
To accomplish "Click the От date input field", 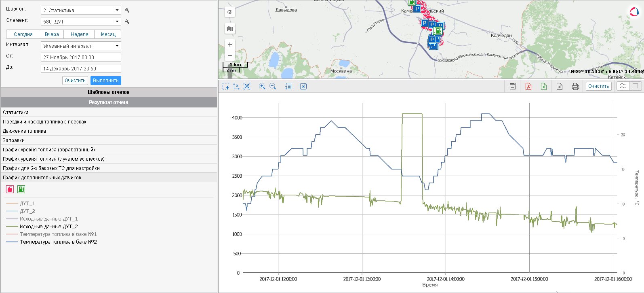I will click(x=81, y=57).
